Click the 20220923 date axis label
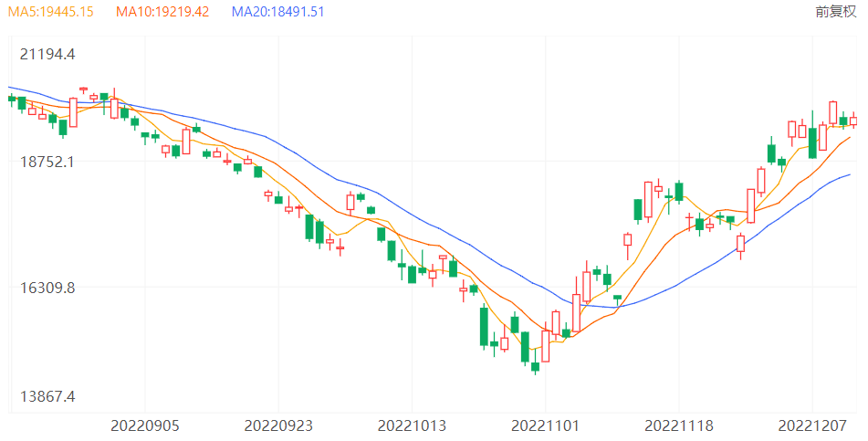The height and width of the screenshot is (441, 868). click(x=278, y=425)
